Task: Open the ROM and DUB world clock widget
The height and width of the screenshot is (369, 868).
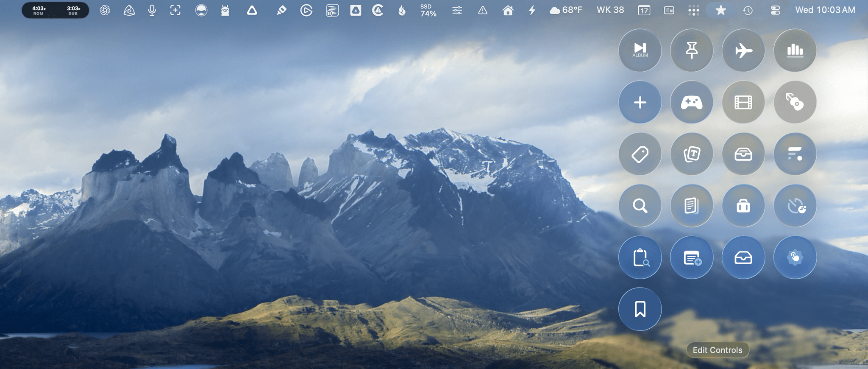Action: [x=56, y=10]
